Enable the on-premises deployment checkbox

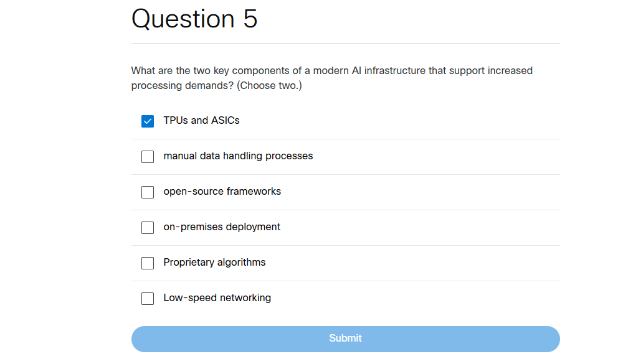point(147,227)
